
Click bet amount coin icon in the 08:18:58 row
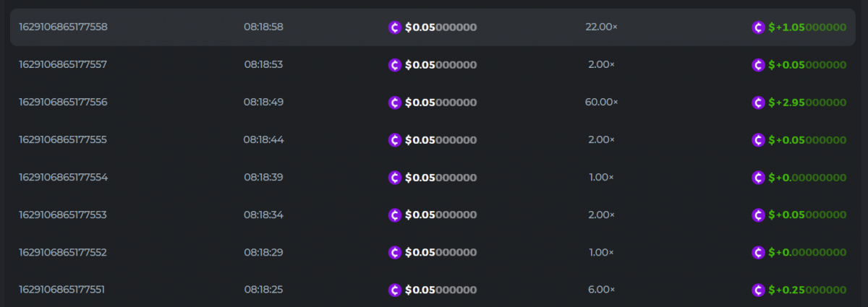(395, 27)
